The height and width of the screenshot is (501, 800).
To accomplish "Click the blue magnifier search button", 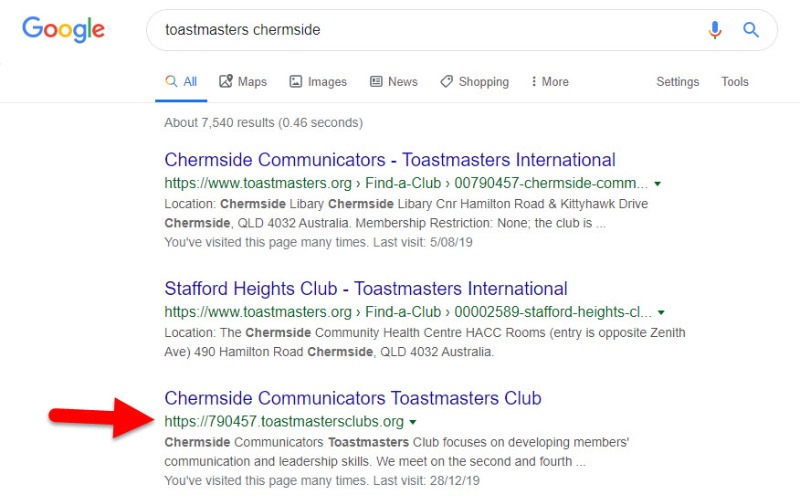I will (x=751, y=30).
